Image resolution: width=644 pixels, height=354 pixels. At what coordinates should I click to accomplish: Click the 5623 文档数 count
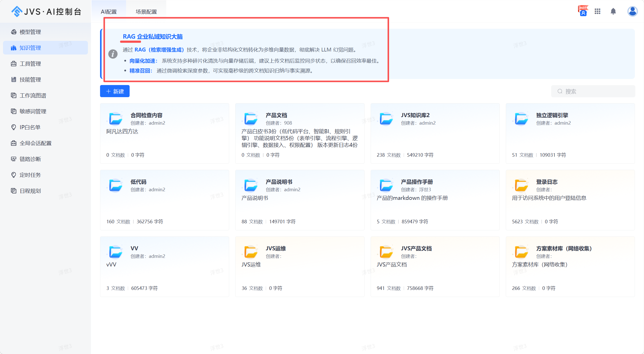[x=525, y=222]
